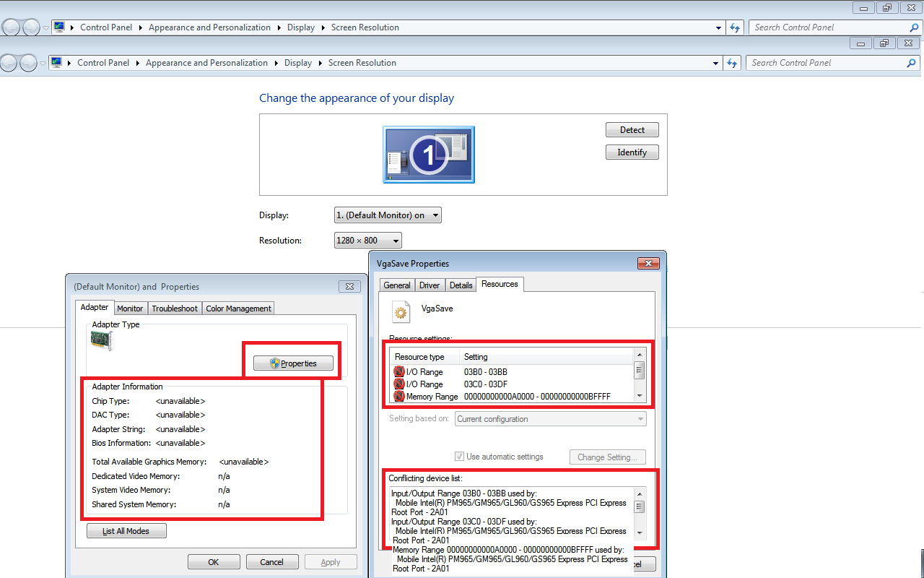Click refresh icon in second address bar

[x=732, y=63]
